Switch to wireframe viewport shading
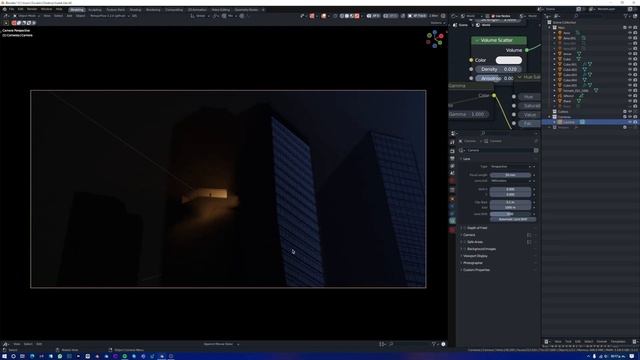This screenshot has height=360, width=640. click(x=342, y=16)
